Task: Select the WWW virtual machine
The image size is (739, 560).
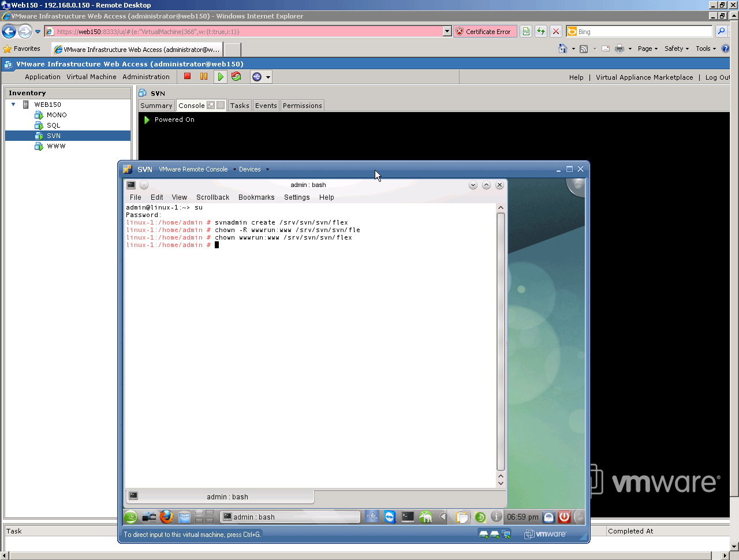Action: coord(56,146)
